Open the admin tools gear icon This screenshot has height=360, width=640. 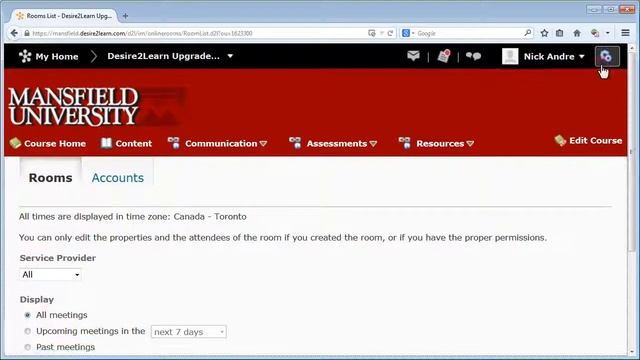607,56
